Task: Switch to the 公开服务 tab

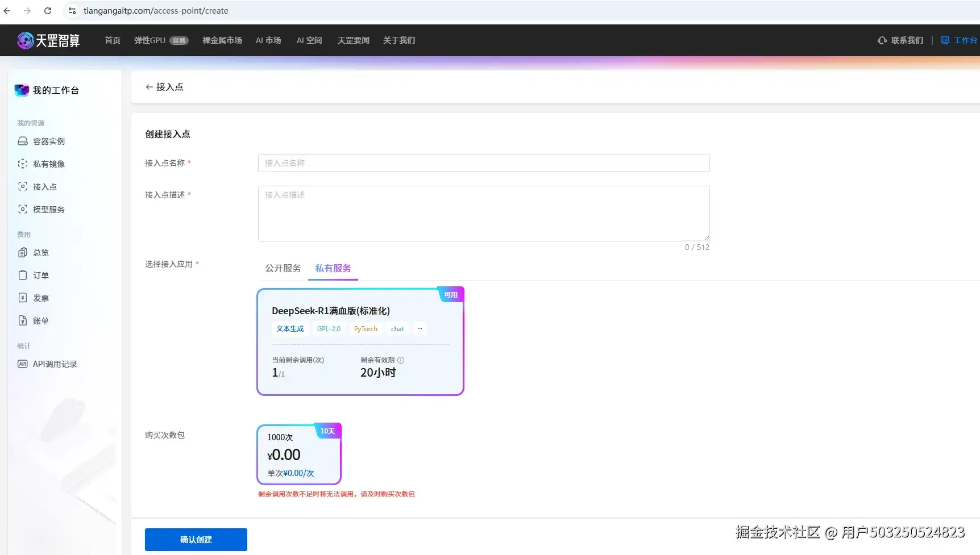Action: [x=283, y=268]
